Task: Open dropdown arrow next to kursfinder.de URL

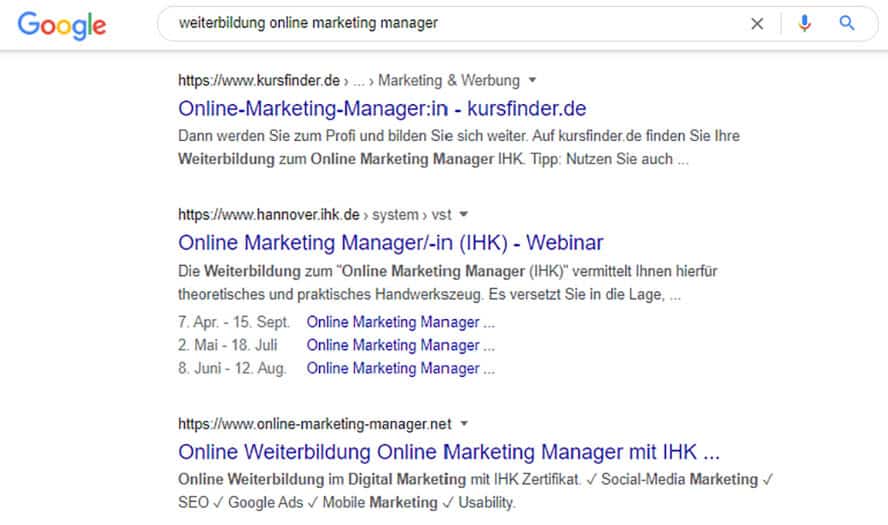Action: (532, 80)
